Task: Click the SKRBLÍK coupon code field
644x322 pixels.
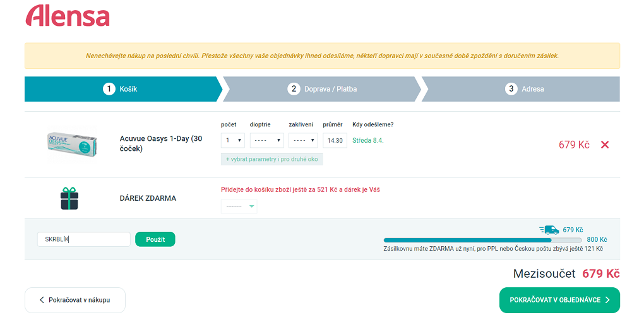Action: [84, 239]
